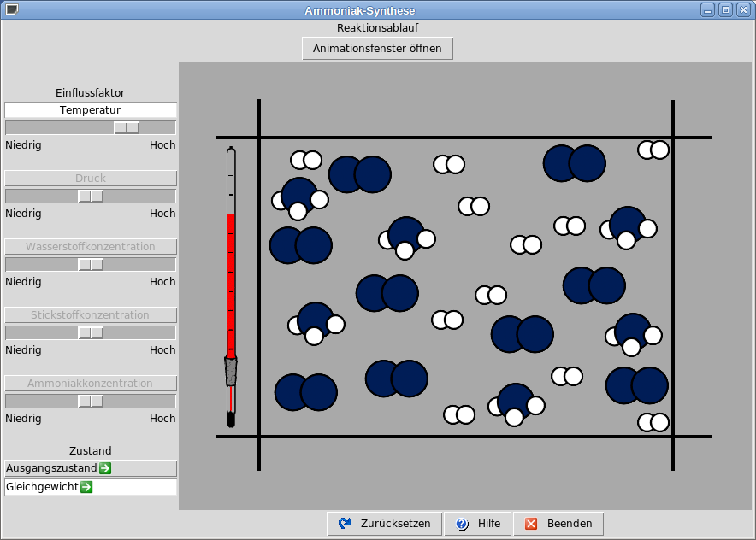756x540 pixels.
Task: Click the Druck slider track
Action: [x=43, y=196]
